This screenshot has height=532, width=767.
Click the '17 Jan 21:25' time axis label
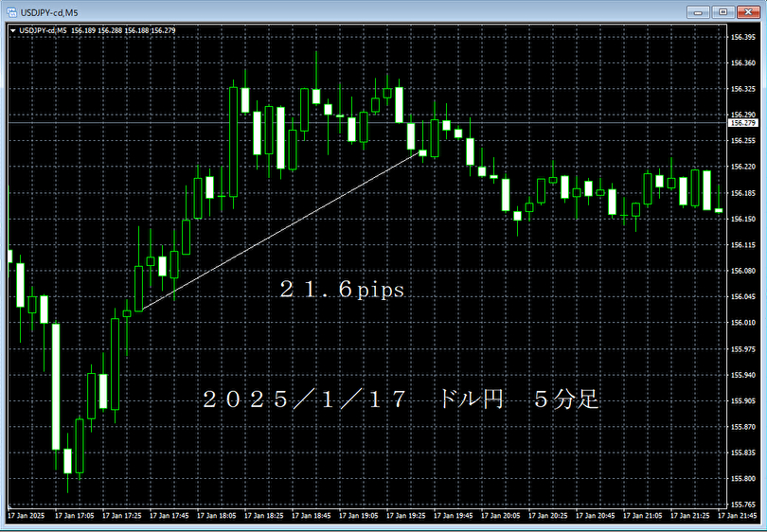690,516
